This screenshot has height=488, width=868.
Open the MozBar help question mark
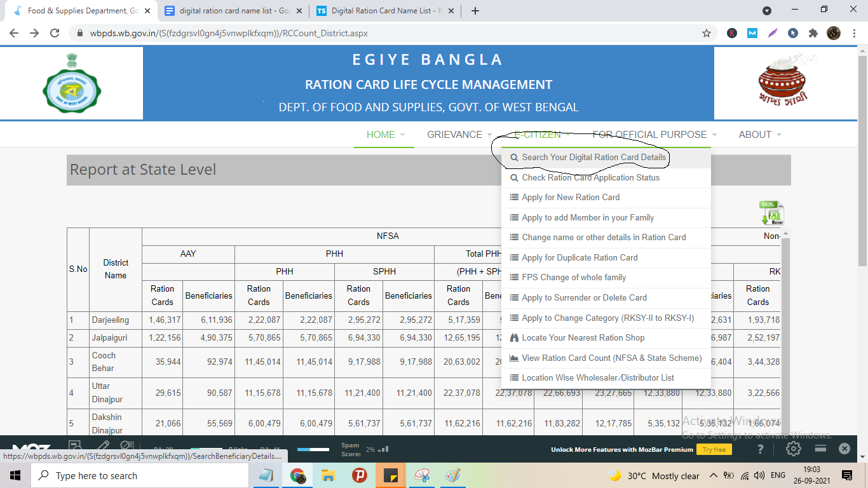(761, 449)
